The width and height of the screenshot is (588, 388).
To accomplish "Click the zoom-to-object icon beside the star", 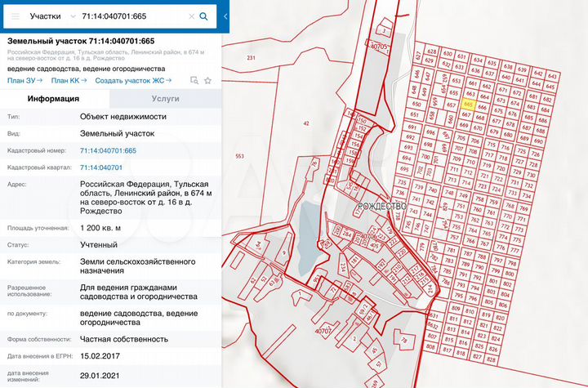I will (x=194, y=80).
